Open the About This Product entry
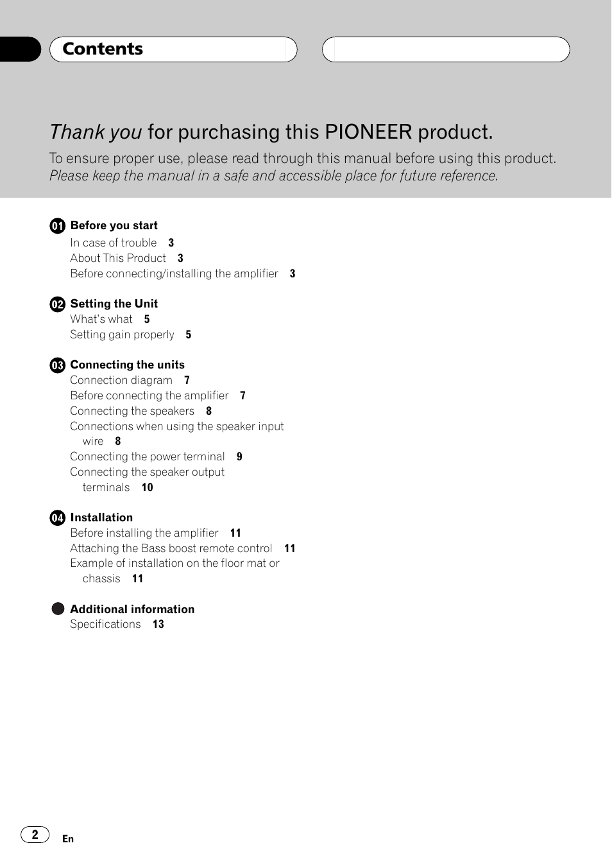Viewport: 612px width, 868px height. click(127, 258)
